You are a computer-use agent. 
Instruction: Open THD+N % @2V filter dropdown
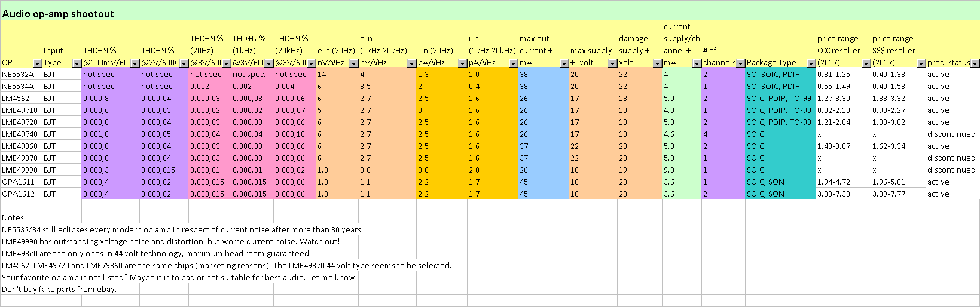184,63
